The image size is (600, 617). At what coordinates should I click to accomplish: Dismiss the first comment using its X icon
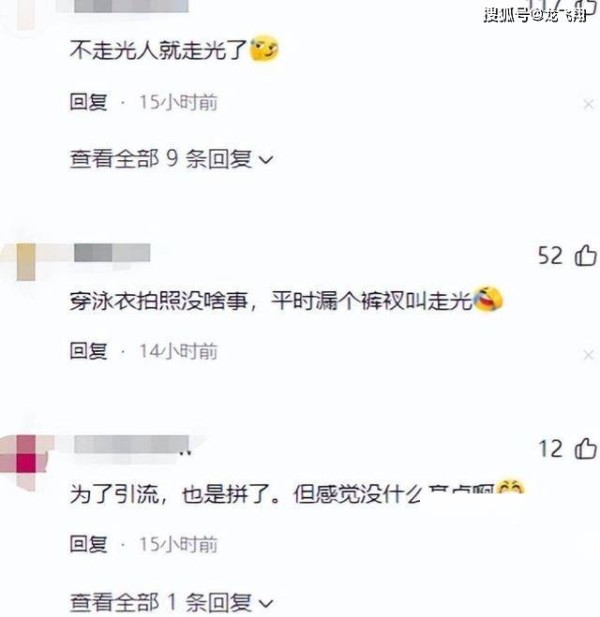click(589, 104)
